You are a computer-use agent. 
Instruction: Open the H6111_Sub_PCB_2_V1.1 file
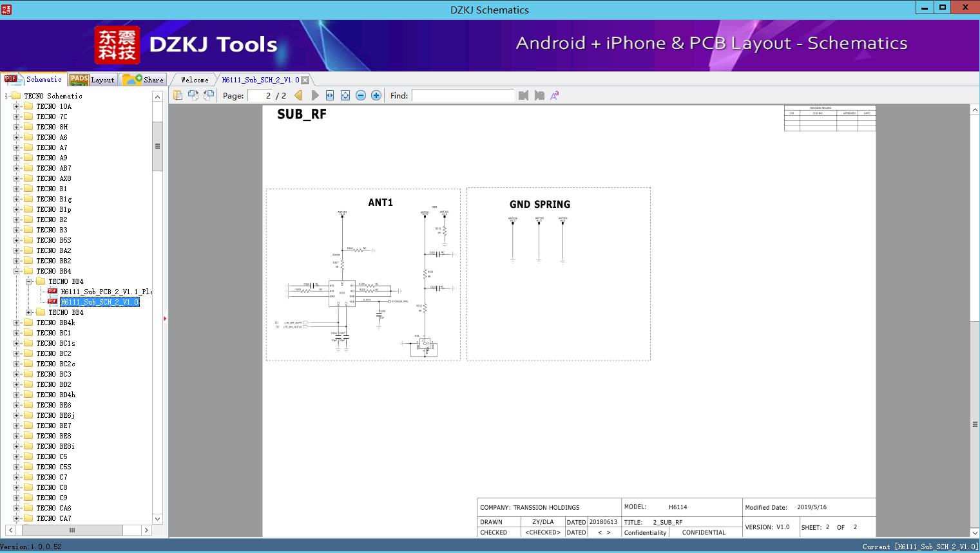(x=106, y=292)
